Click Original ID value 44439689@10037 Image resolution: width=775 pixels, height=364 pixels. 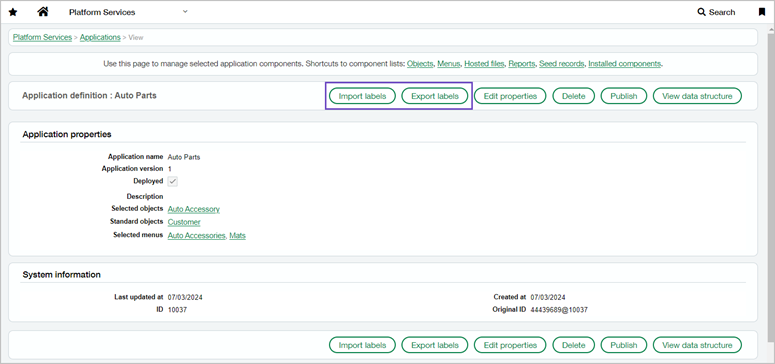559,310
